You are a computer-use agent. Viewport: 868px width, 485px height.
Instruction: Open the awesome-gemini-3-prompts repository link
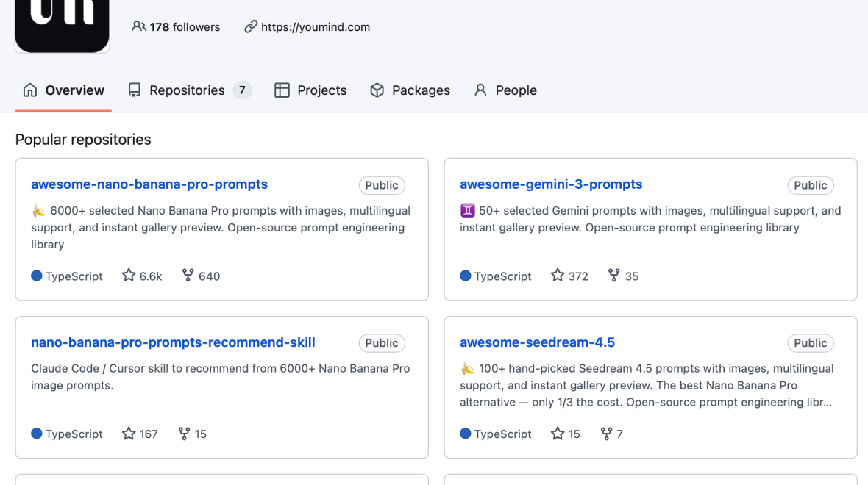(x=551, y=184)
